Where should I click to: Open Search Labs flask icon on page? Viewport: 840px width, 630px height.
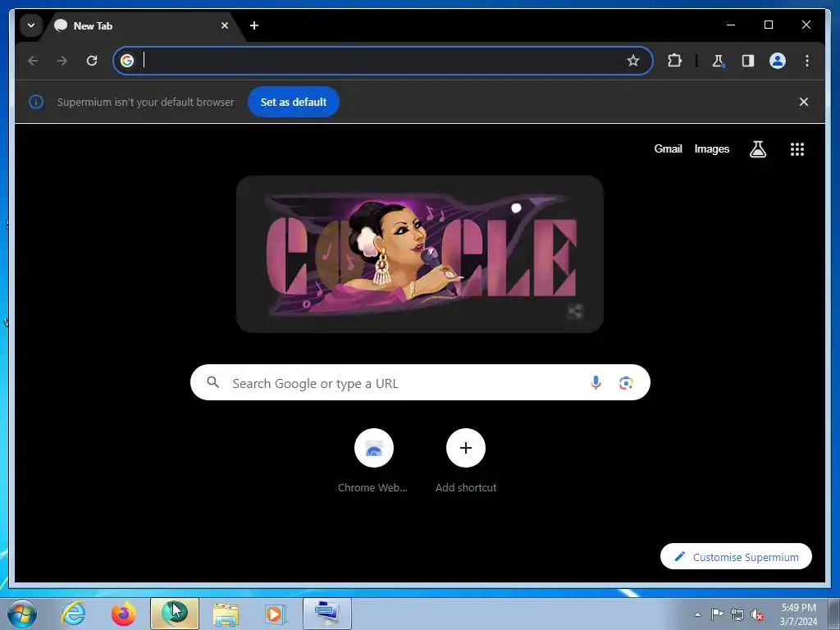click(x=757, y=149)
